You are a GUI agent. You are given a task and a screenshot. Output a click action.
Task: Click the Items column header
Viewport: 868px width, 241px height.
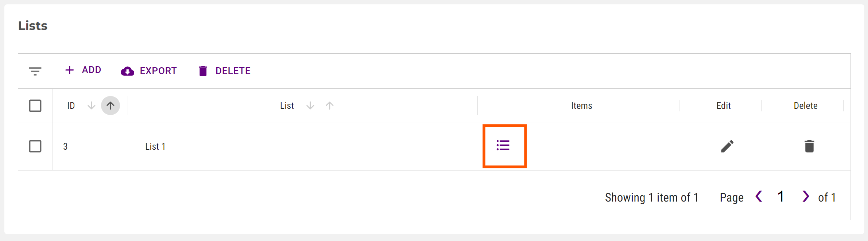581,106
